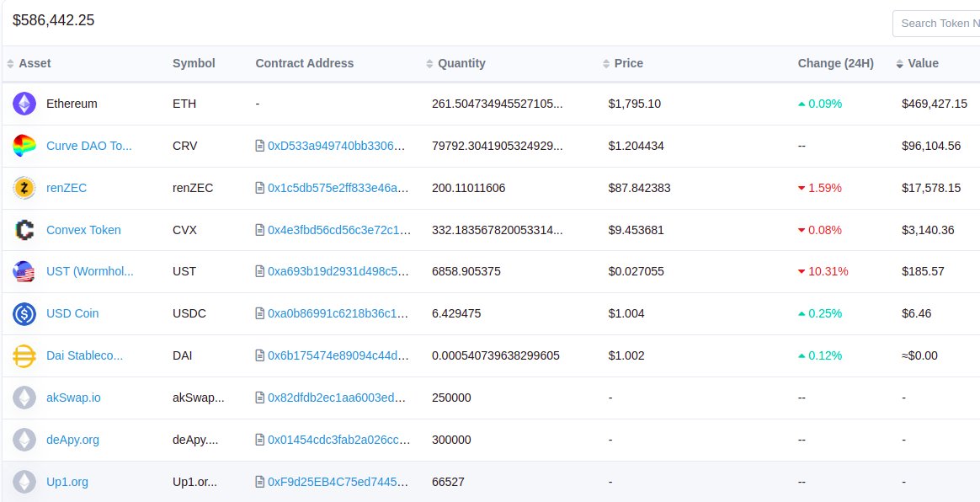The image size is (980, 502).
Task: Click the Contract Address column header
Action: click(305, 63)
